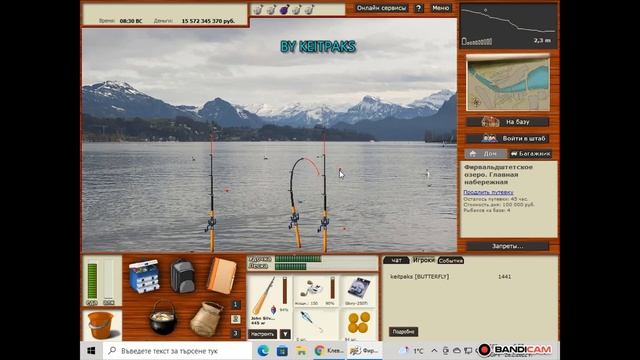Click the hook slot
Viewport: 640px width, 360px height.
316,324
